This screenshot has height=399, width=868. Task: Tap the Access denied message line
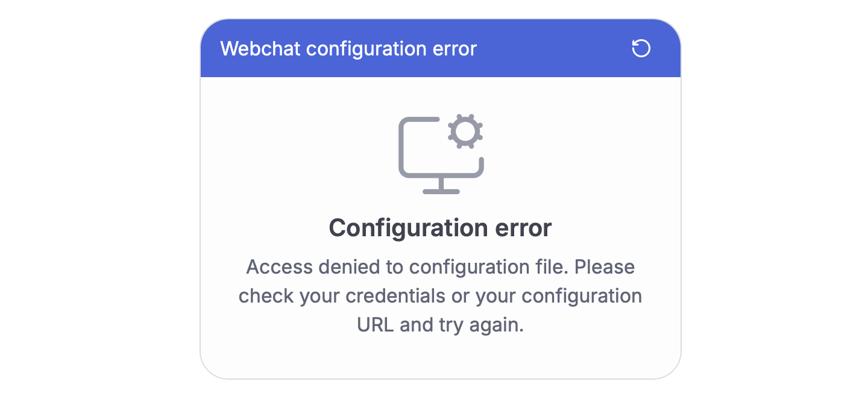[440, 266]
